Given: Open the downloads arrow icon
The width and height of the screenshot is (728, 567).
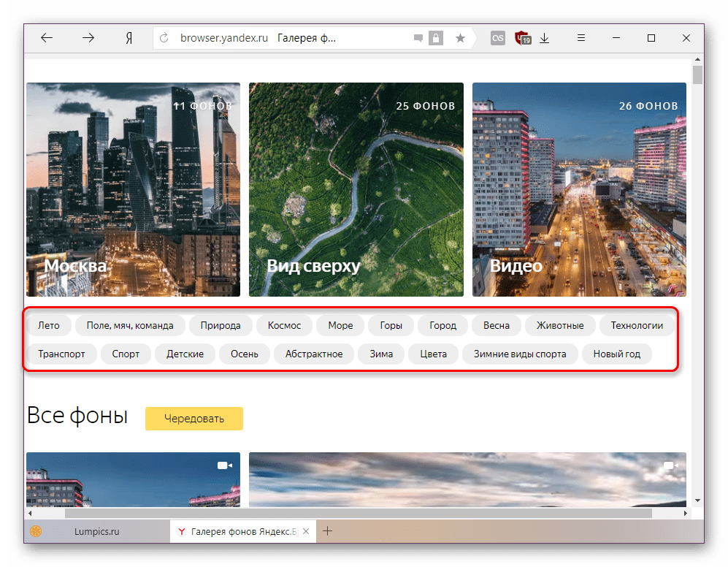Looking at the screenshot, I should [544, 38].
